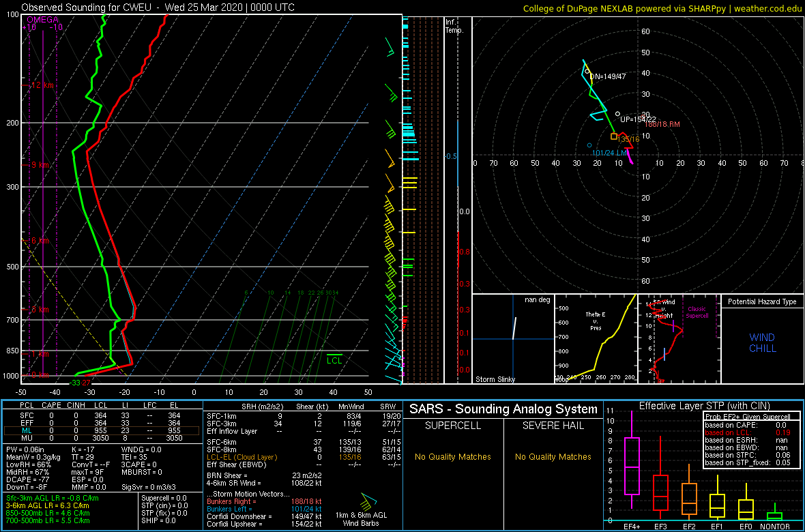Click the 101/24 LM hodograph marker label

point(609,153)
